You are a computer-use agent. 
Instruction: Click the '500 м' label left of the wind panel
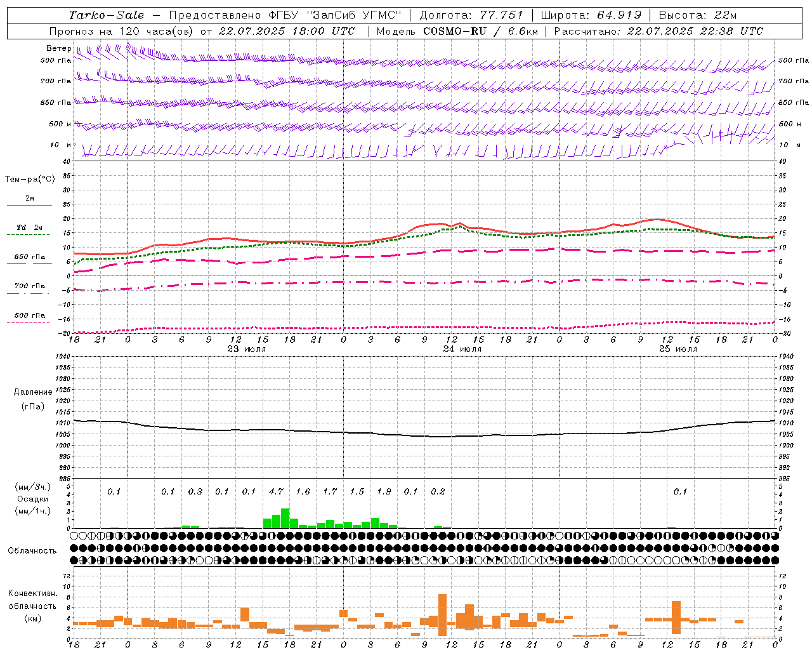click(60, 124)
